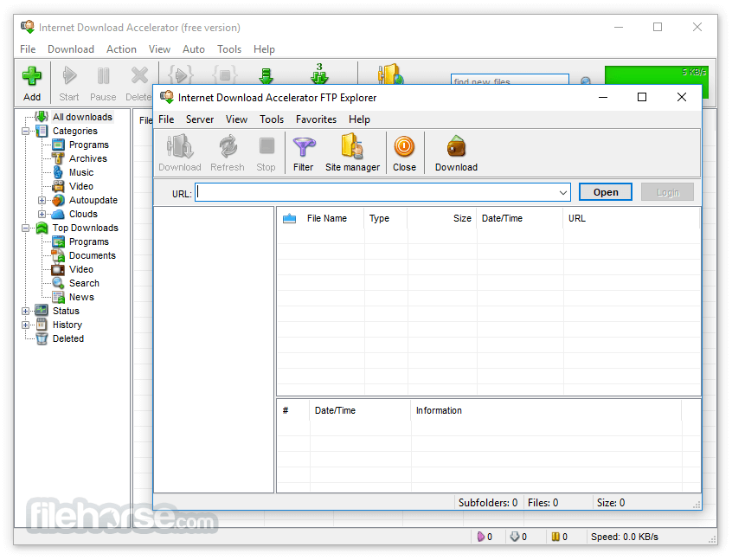The image size is (732, 560).
Task: Click the yellow paused status bar icon
Action: 555,537
